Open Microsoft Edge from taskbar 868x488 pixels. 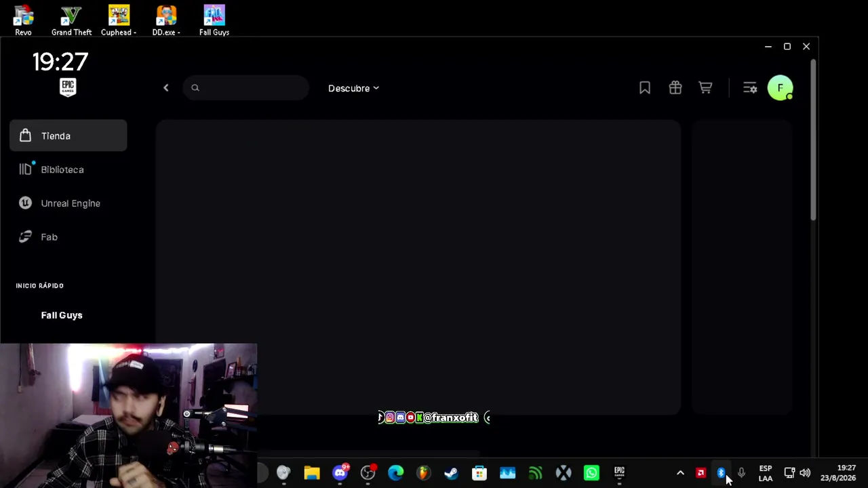coord(396,472)
